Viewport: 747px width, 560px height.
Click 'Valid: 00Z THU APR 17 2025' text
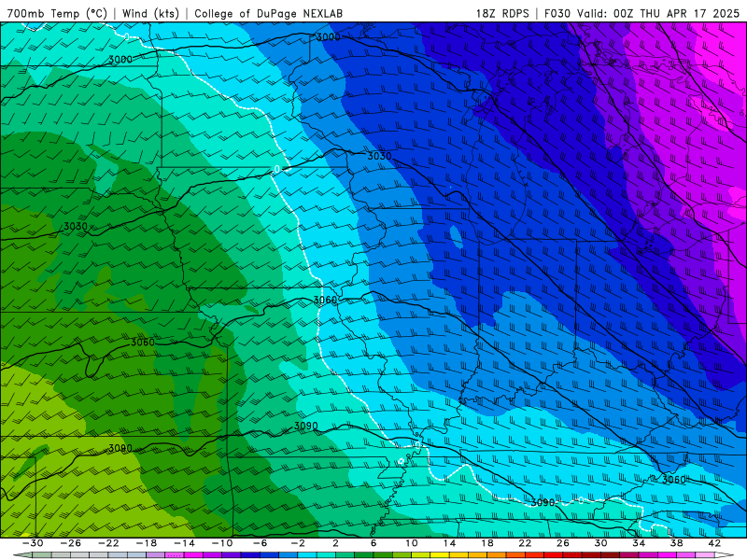pyautogui.click(x=658, y=13)
